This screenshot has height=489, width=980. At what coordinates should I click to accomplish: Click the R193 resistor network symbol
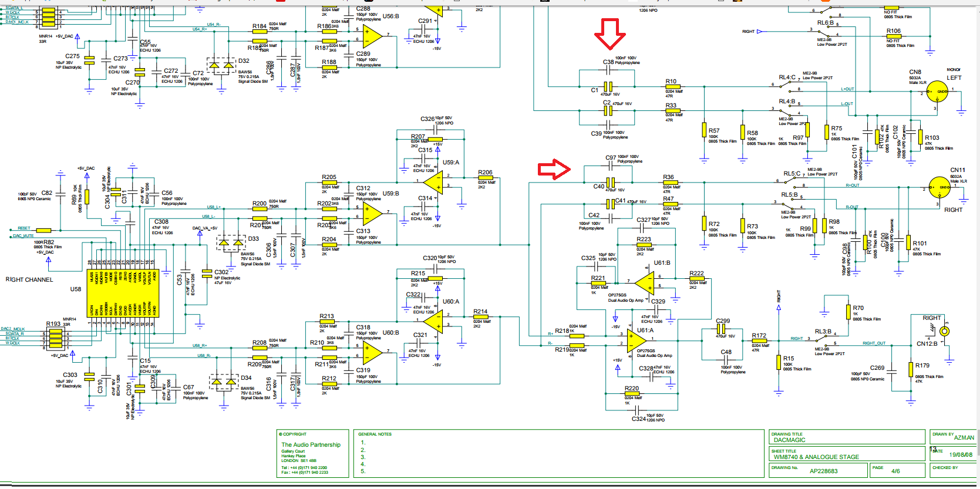pos(56,338)
